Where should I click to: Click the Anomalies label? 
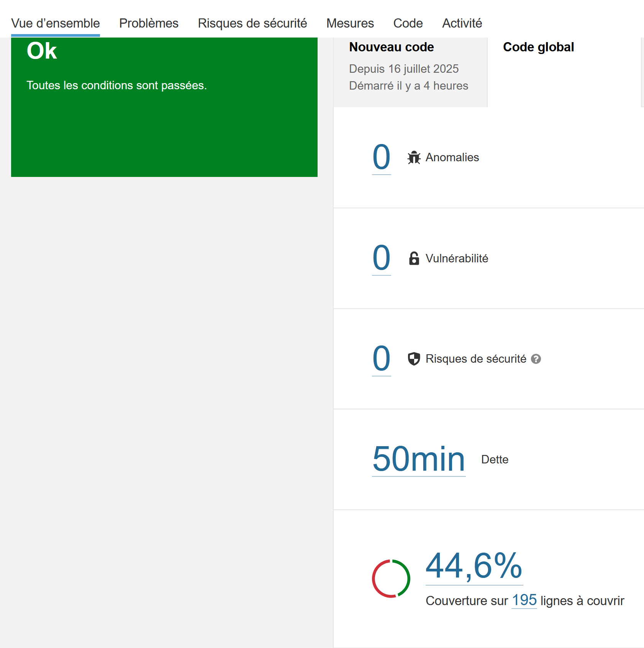pyautogui.click(x=452, y=157)
